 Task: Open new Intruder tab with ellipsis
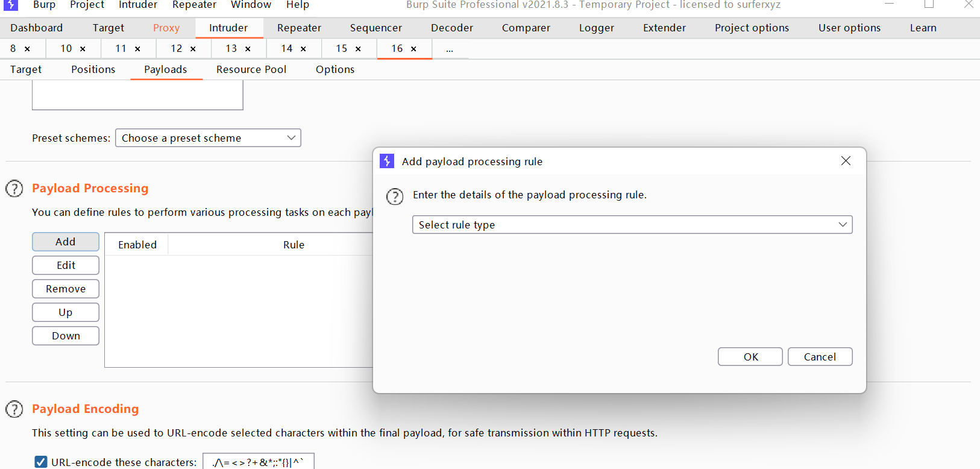(450, 49)
